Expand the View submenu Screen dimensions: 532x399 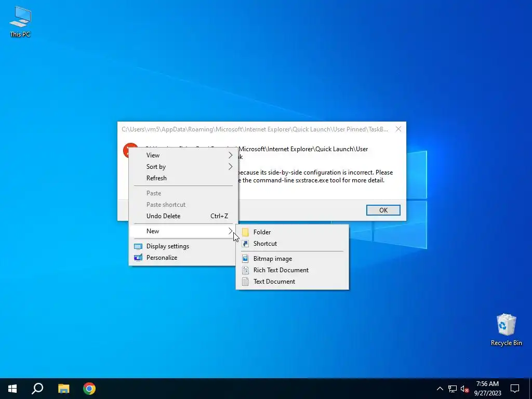pyautogui.click(x=183, y=155)
